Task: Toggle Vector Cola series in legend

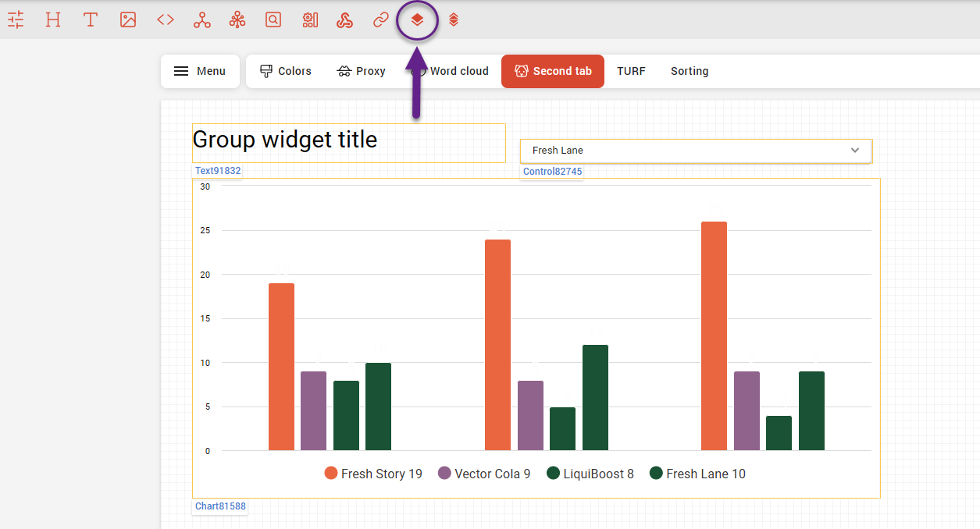Action: click(x=484, y=474)
